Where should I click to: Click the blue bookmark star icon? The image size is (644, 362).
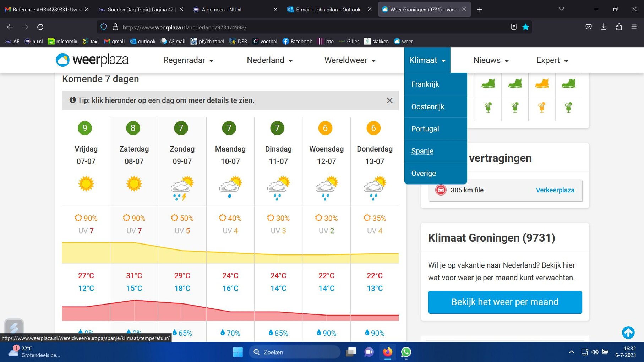point(525,27)
